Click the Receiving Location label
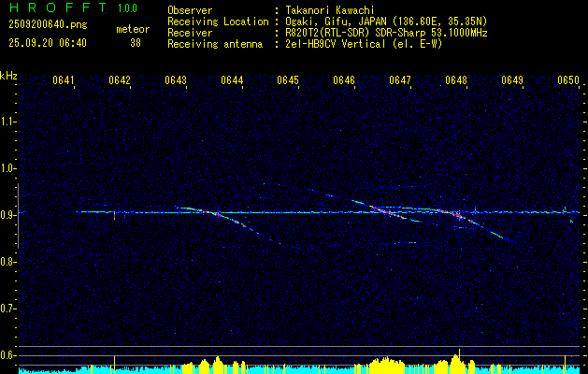Viewport: 588px width, 374px height. pos(213,20)
